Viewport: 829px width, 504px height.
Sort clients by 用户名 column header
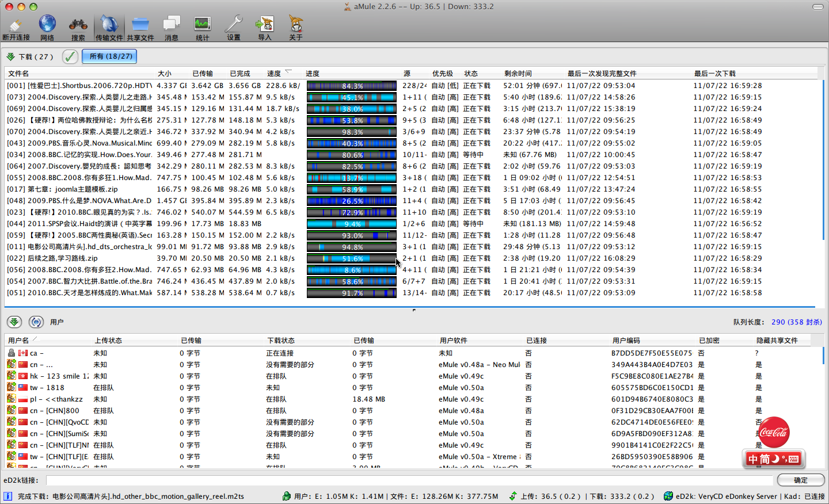click(x=49, y=341)
